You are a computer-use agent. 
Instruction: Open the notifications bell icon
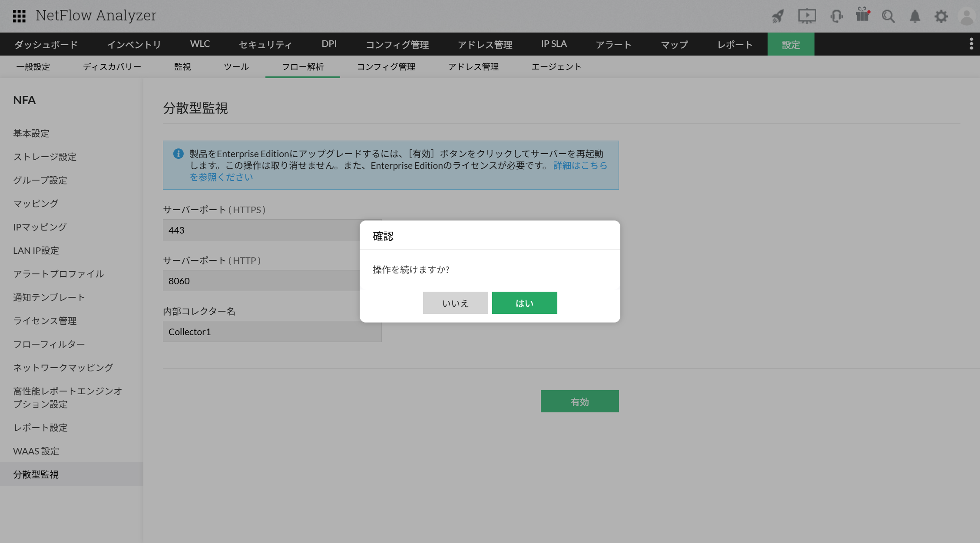point(915,16)
